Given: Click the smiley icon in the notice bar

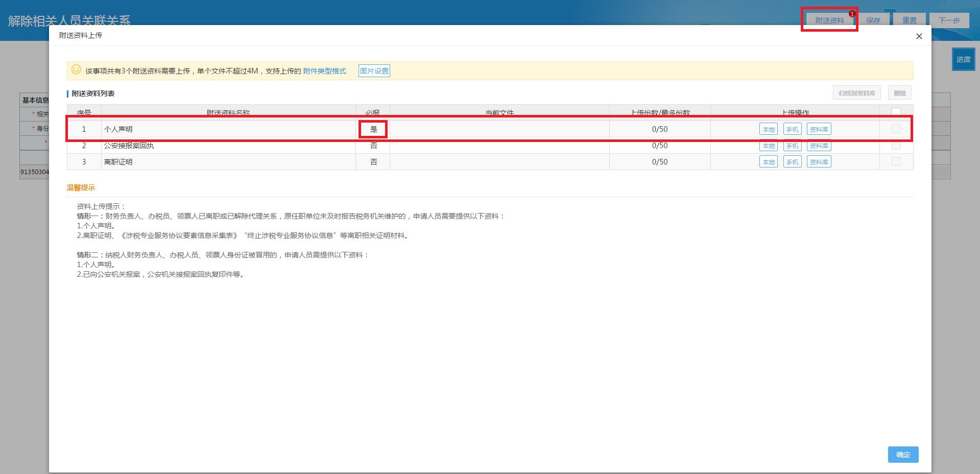Looking at the screenshot, I should [76, 69].
